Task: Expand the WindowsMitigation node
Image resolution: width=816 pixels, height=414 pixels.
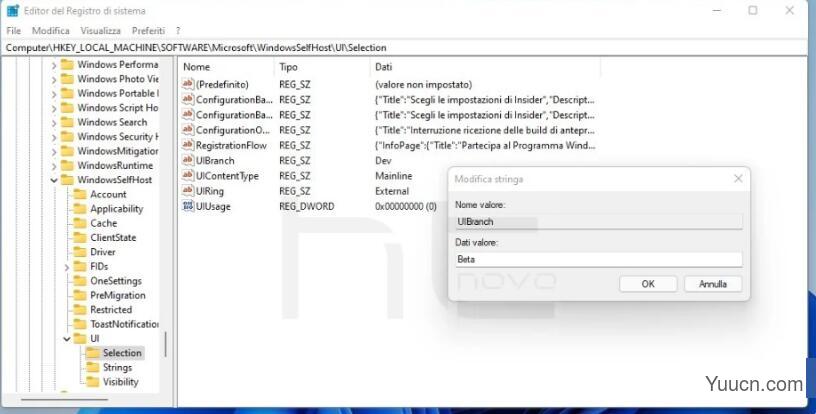Action: [x=54, y=152]
